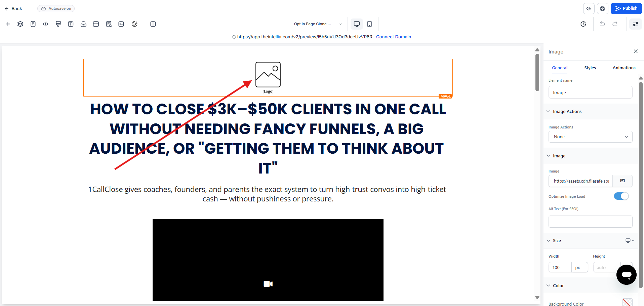Open the Image Actions None dropdown
644x306 pixels.
tap(590, 137)
